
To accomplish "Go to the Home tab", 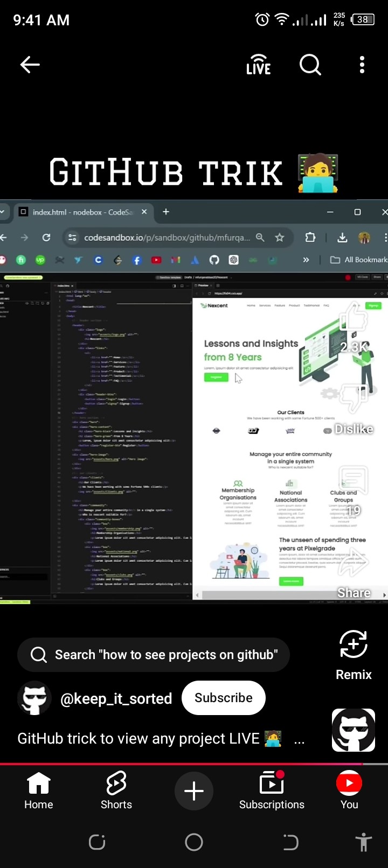I will coord(39,790).
